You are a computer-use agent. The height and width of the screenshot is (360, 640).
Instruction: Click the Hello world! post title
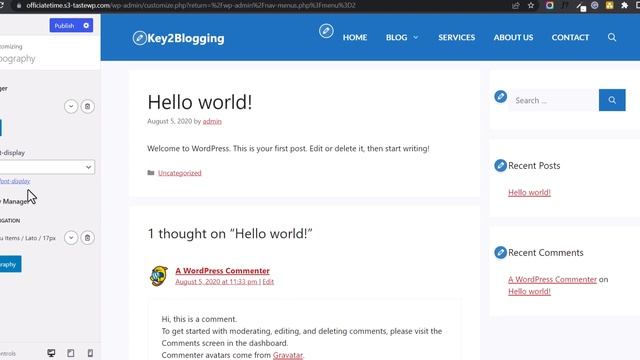pyautogui.click(x=200, y=102)
